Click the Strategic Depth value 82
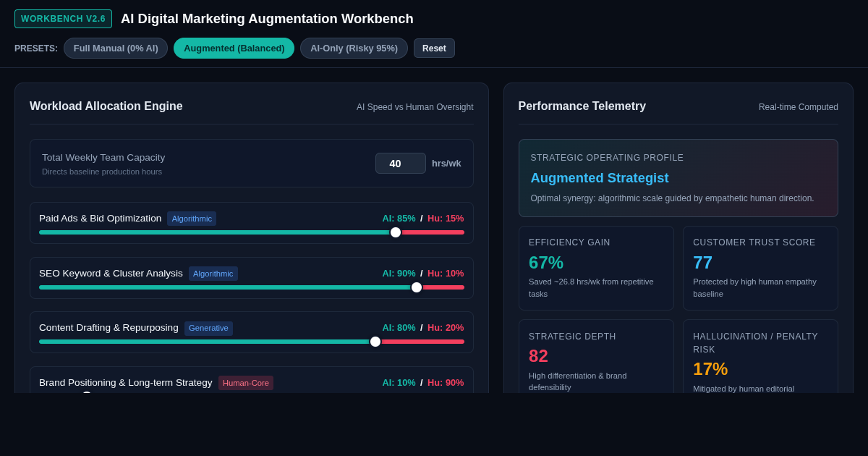The image size is (868, 456). coord(539,356)
